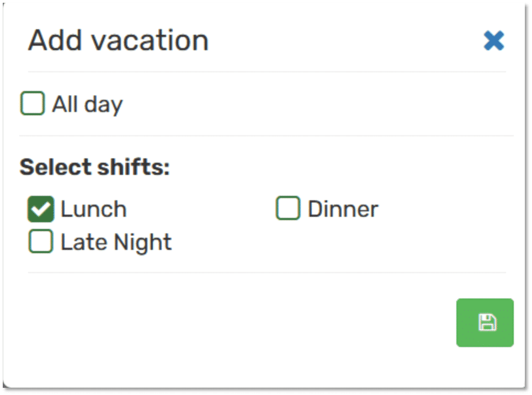532x395 pixels.
Task: Save the vacation entry
Action: pos(485,323)
